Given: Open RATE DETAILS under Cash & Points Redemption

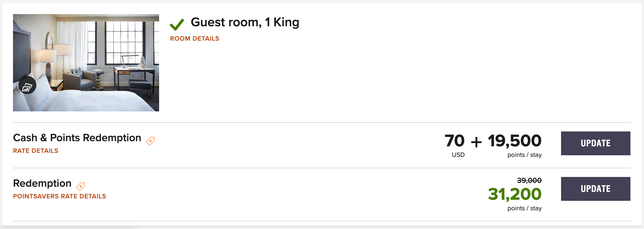Looking at the screenshot, I should click(x=36, y=151).
